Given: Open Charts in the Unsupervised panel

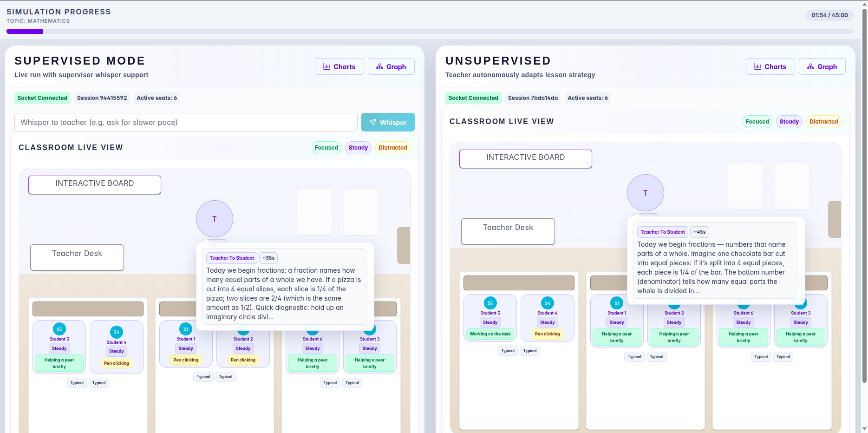Looking at the screenshot, I should point(770,66).
